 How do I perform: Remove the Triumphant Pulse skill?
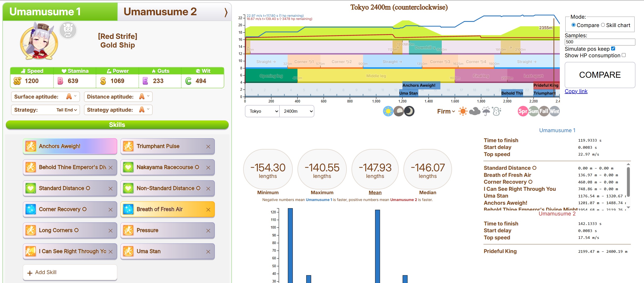[x=208, y=147]
